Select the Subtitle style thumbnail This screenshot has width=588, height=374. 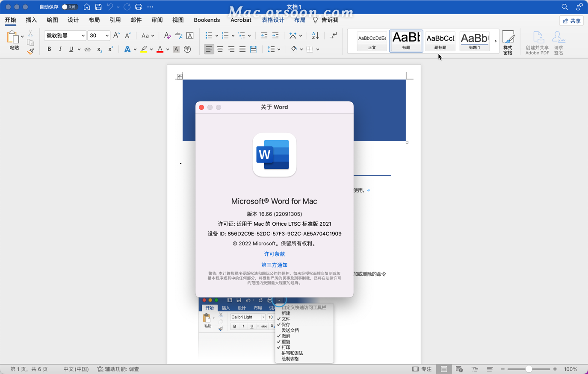pos(440,41)
